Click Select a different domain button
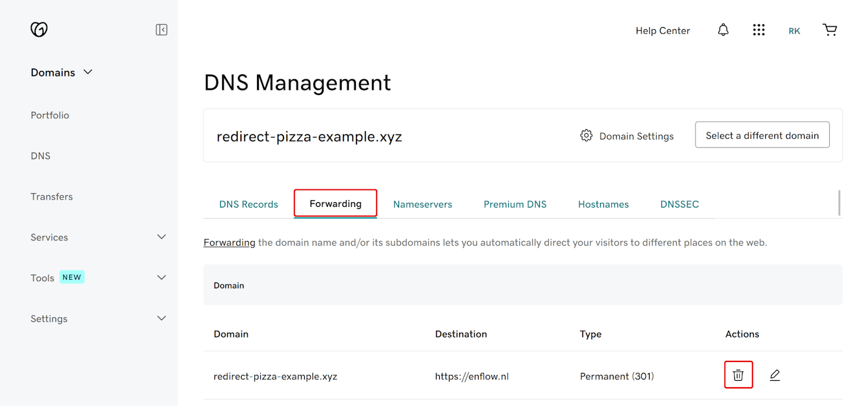 pos(762,135)
